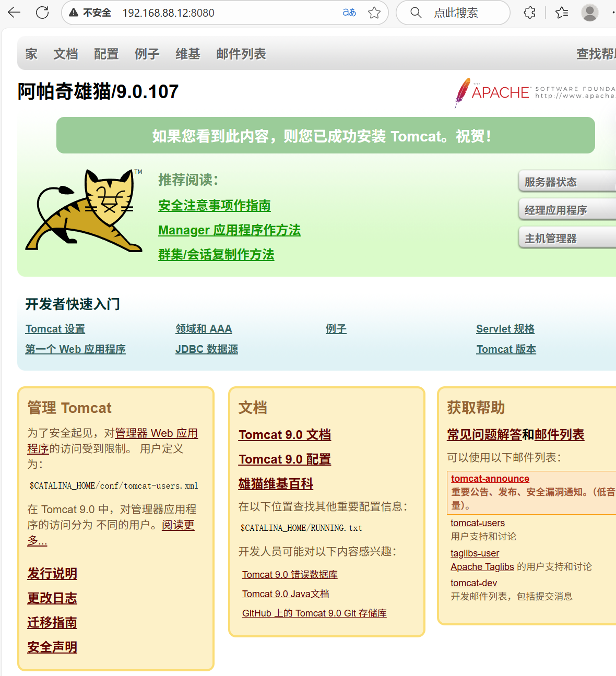This screenshot has width=616, height=676.
Task: Open the Tomcat 版本 link
Action: point(506,349)
